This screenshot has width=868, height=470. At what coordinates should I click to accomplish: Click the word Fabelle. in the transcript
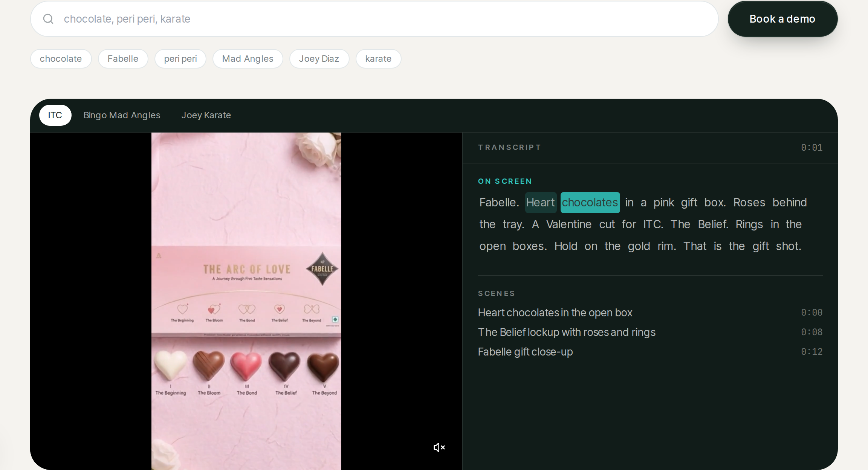(x=499, y=203)
